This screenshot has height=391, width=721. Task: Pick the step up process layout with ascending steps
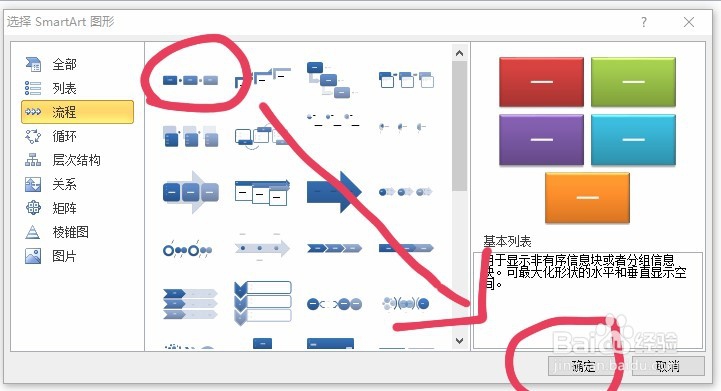coord(263,77)
